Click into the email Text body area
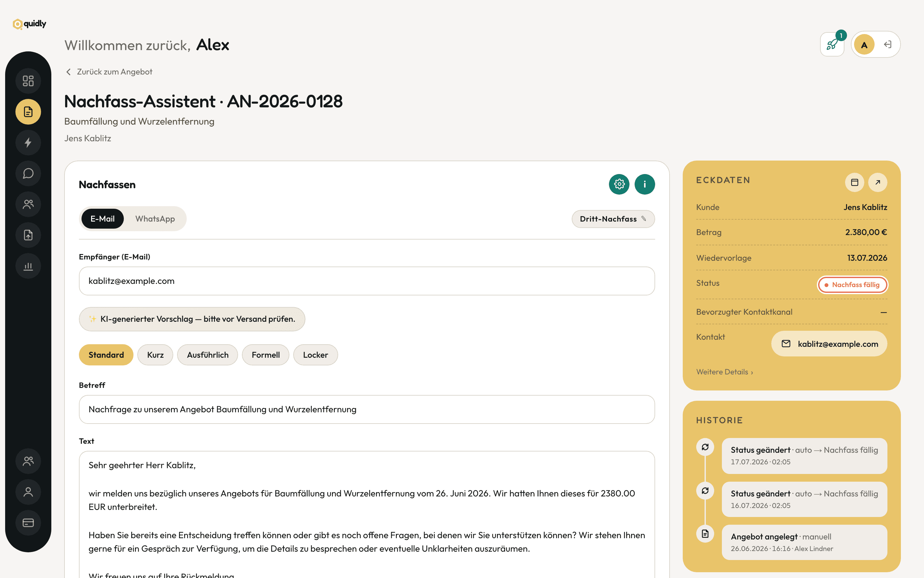924x578 pixels. (x=367, y=514)
